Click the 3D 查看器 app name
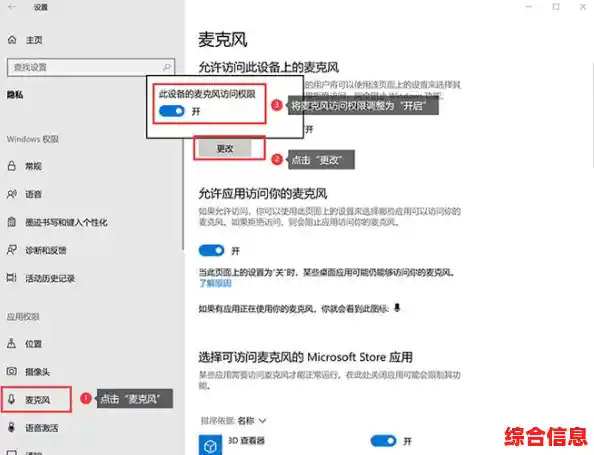 [246, 441]
